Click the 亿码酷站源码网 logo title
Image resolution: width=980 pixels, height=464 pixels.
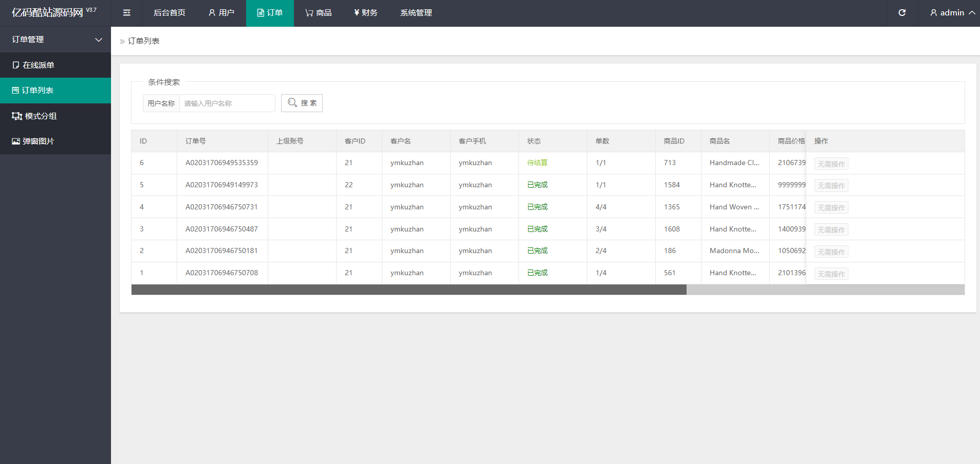point(47,12)
